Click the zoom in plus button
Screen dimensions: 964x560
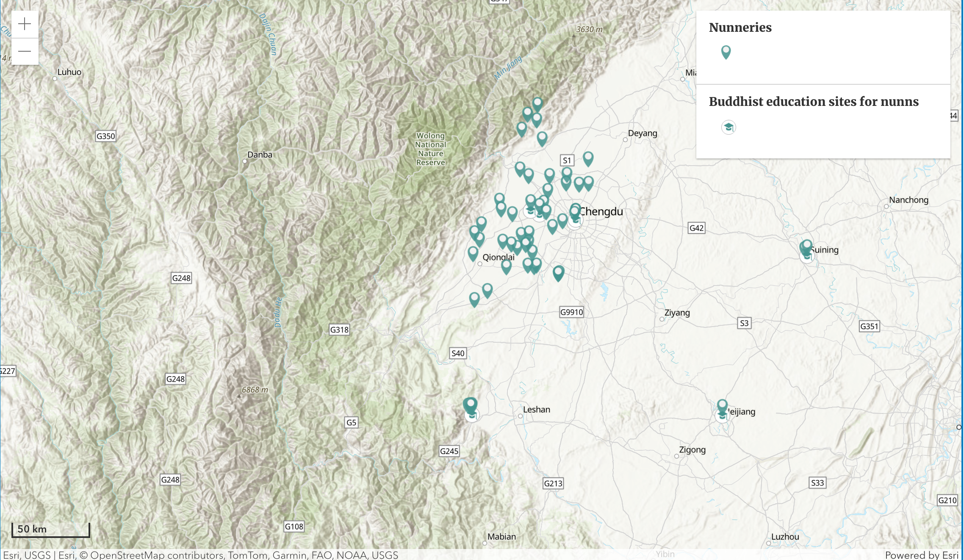click(x=25, y=24)
